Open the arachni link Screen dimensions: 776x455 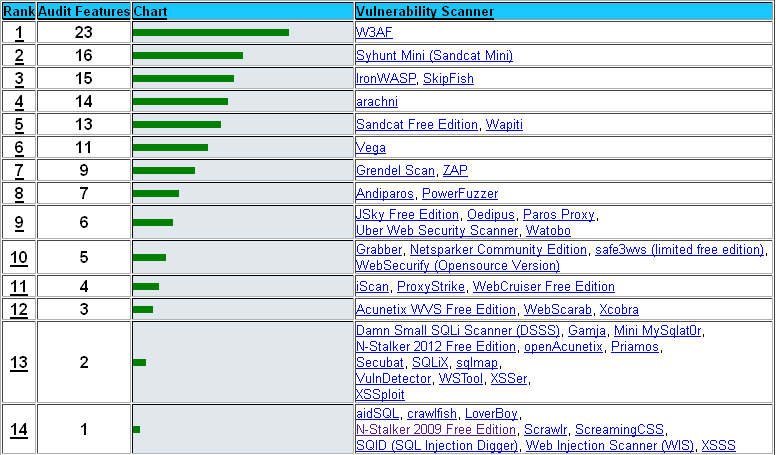pyautogui.click(x=377, y=101)
